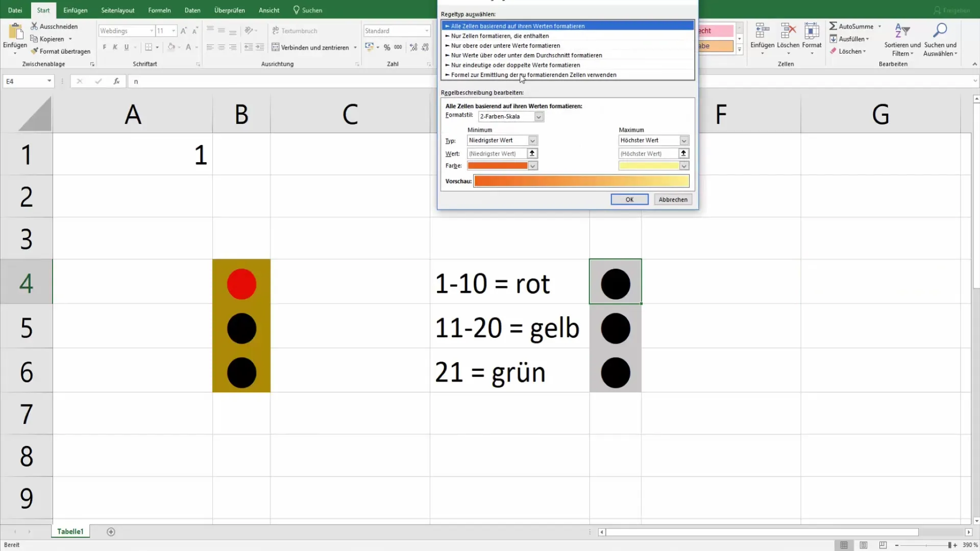Viewport: 980px width, 551px height.
Task: Open the Maximum yellow color swatch
Action: [654, 166]
